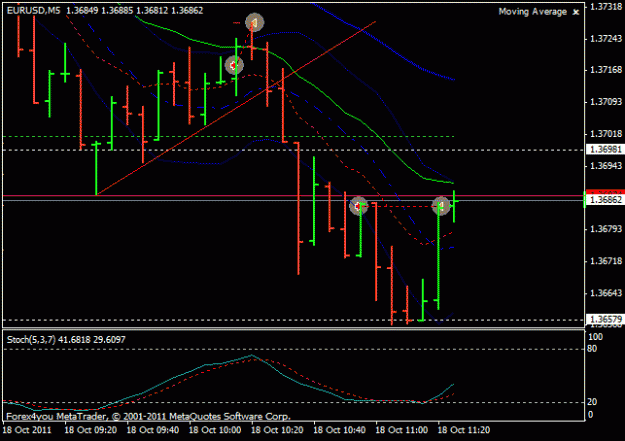Click the 1.37318 price axis label
This screenshot has height=441, width=625.
[605, 7]
